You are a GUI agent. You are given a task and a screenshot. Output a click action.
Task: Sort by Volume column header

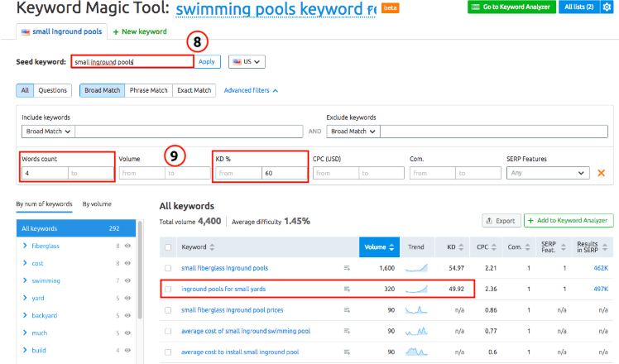[379, 247]
